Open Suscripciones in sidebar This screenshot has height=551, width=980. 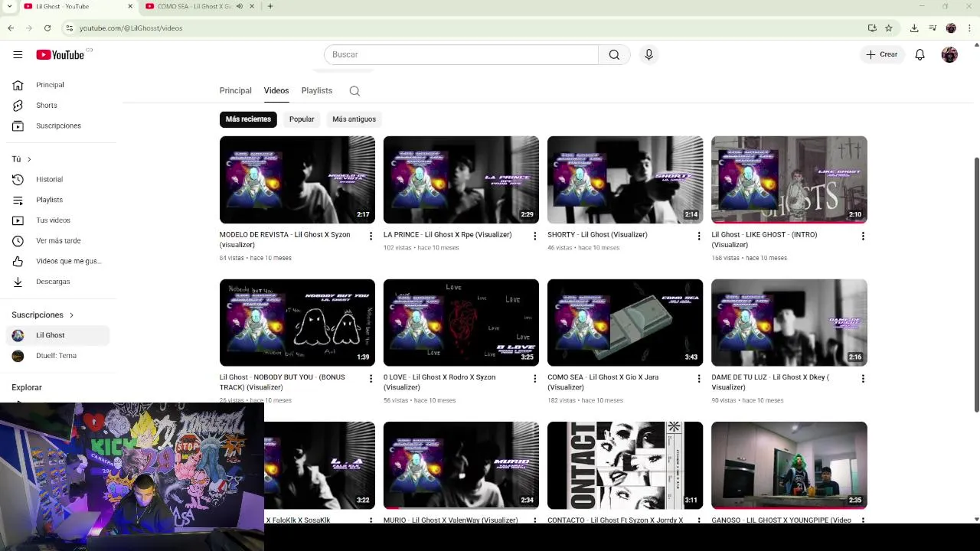click(x=58, y=126)
